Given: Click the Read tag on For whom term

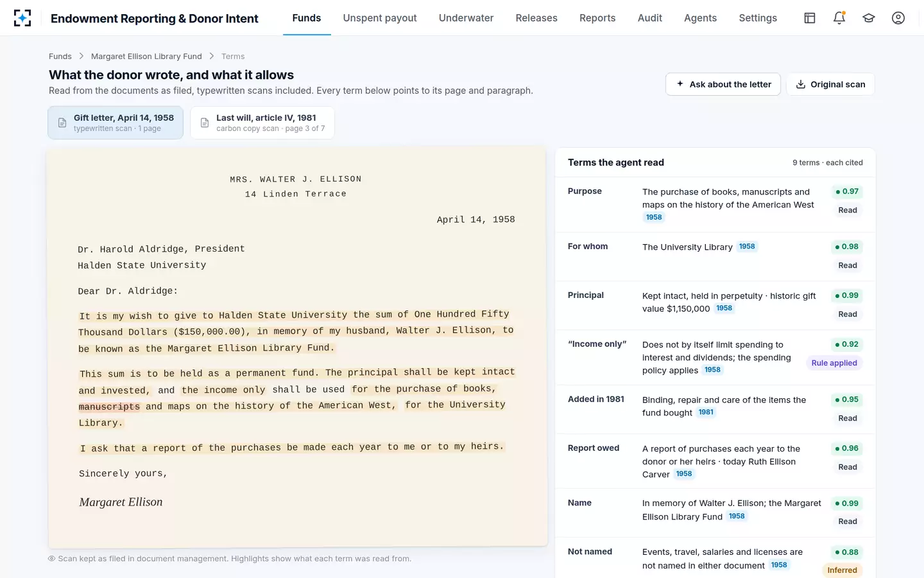Looking at the screenshot, I should (x=848, y=265).
